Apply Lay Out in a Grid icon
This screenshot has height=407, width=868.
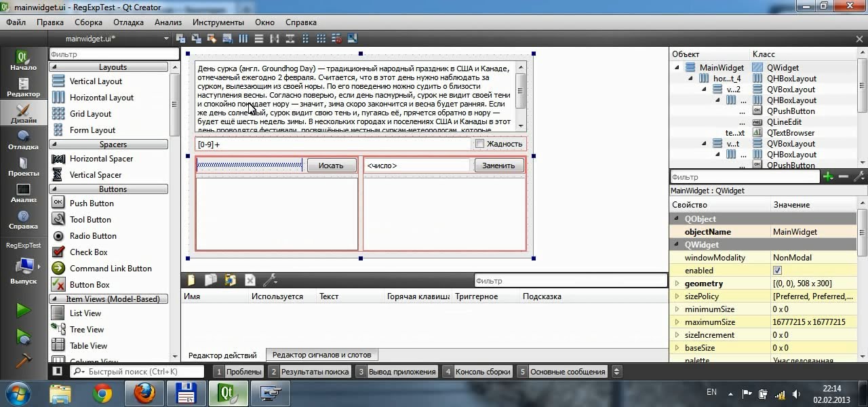[321, 39]
